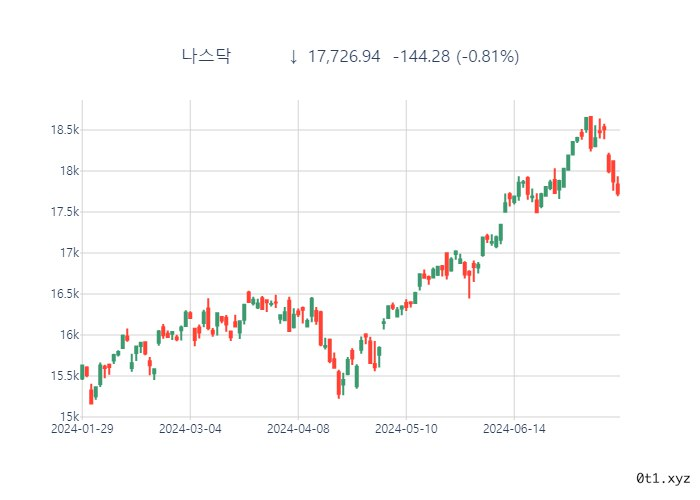
Task: Click the tall red candlestick at the chart peak
Action: tap(591, 133)
